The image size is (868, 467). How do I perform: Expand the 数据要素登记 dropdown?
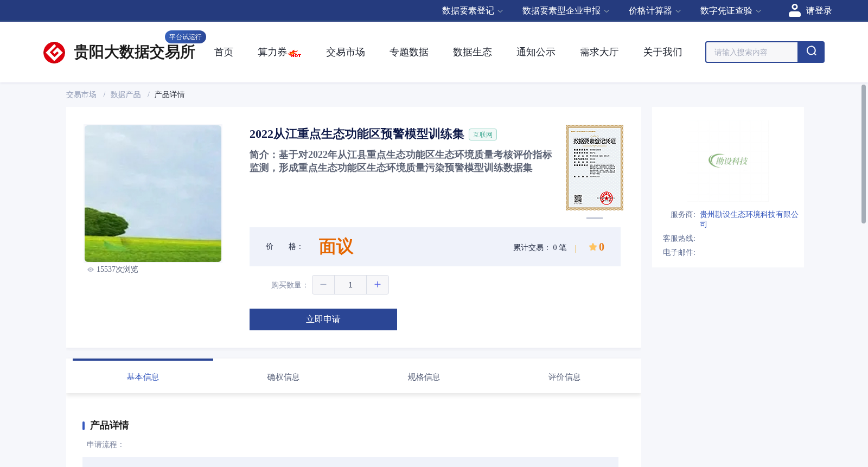click(473, 11)
